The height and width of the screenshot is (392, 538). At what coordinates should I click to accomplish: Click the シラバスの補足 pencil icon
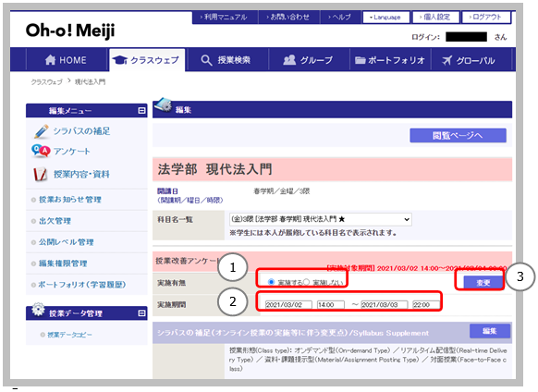click(x=42, y=131)
